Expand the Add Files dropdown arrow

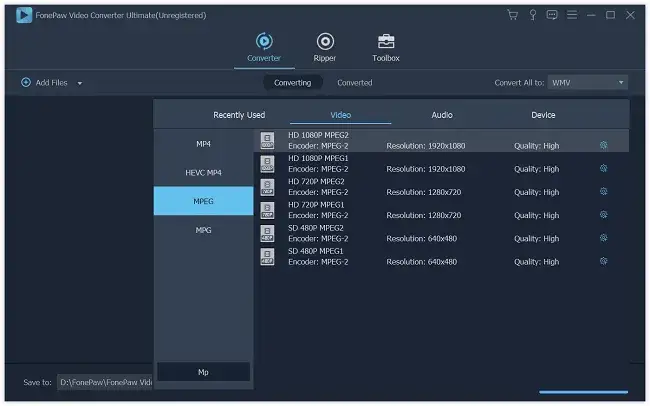coord(80,83)
